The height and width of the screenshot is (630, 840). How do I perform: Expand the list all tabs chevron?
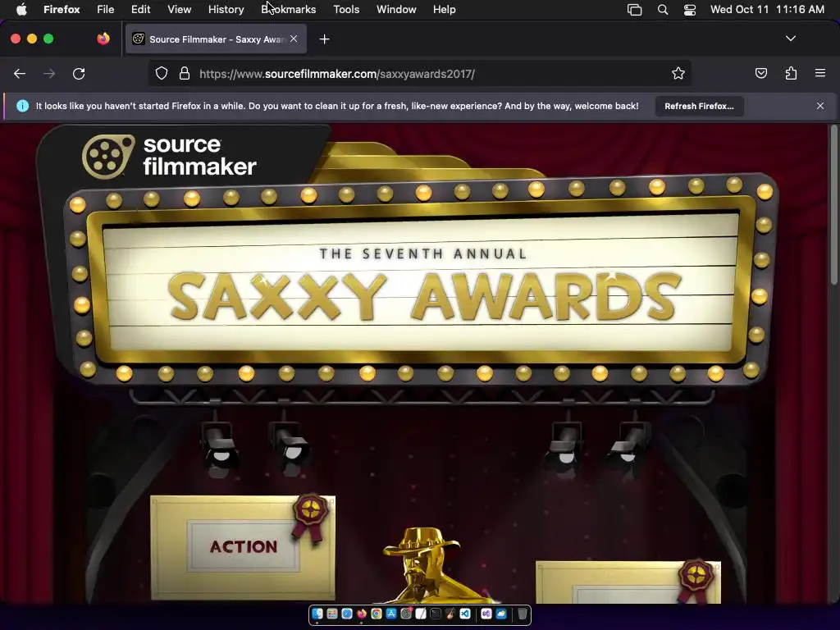[790, 39]
